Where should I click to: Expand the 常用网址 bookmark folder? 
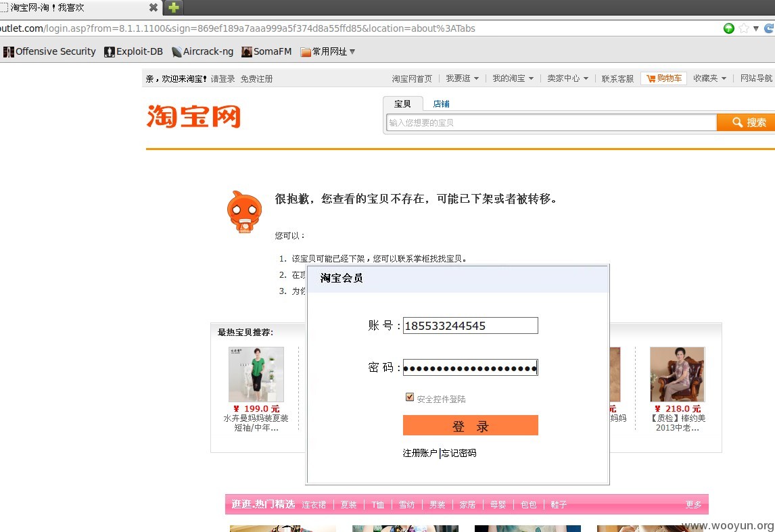coord(328,51)
